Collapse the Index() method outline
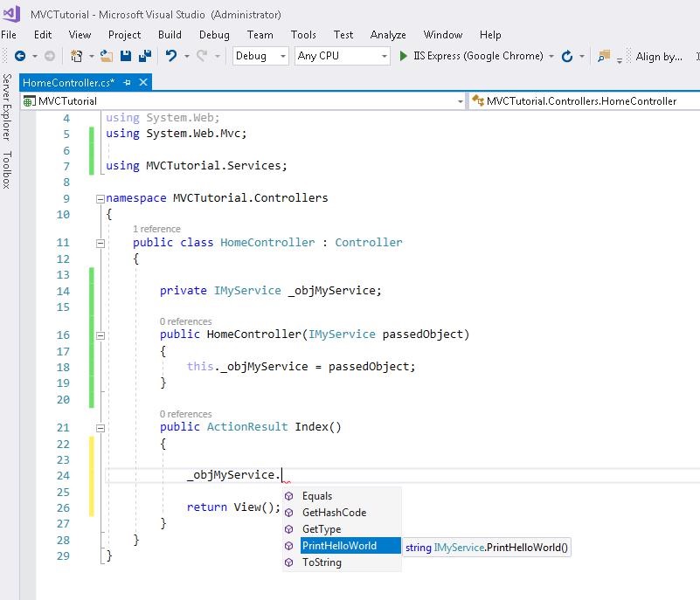This screenshot has width=700, height=600. pos(100,428)
